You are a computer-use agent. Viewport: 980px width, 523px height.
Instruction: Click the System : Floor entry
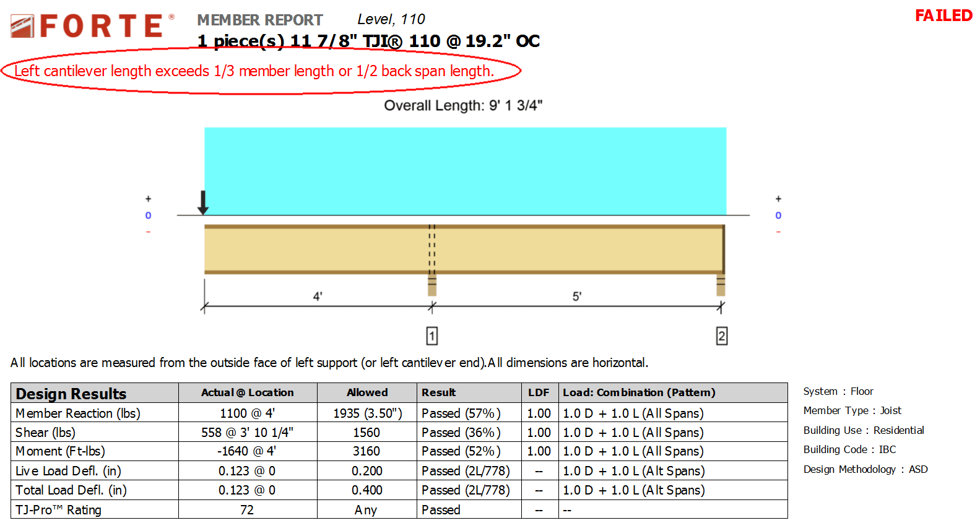838,391
